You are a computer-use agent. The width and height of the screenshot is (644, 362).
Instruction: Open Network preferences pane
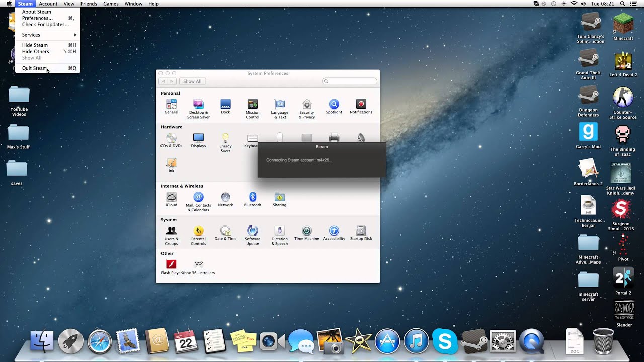point(225,199)
